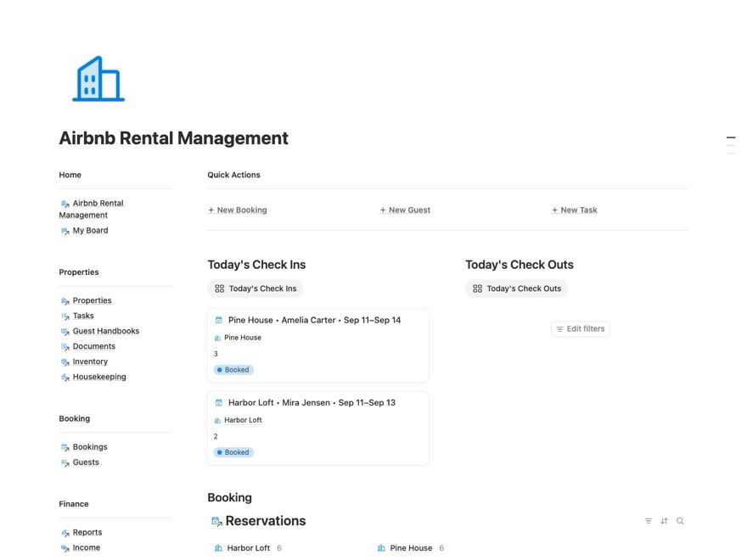Open Harbor Loft Mira Jensen booking card
The height and width of the screenshot is (560, 747).
317,428
